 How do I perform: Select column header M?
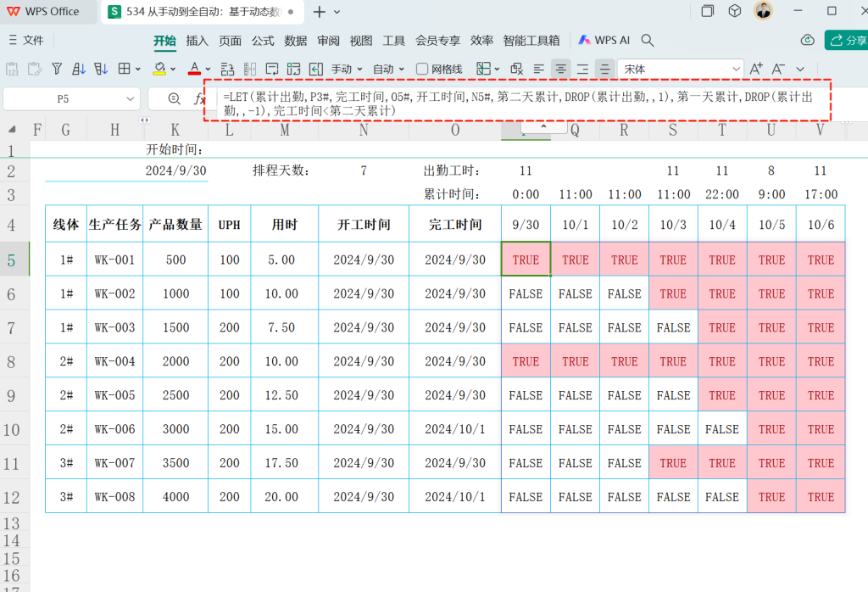pos(285,130)
